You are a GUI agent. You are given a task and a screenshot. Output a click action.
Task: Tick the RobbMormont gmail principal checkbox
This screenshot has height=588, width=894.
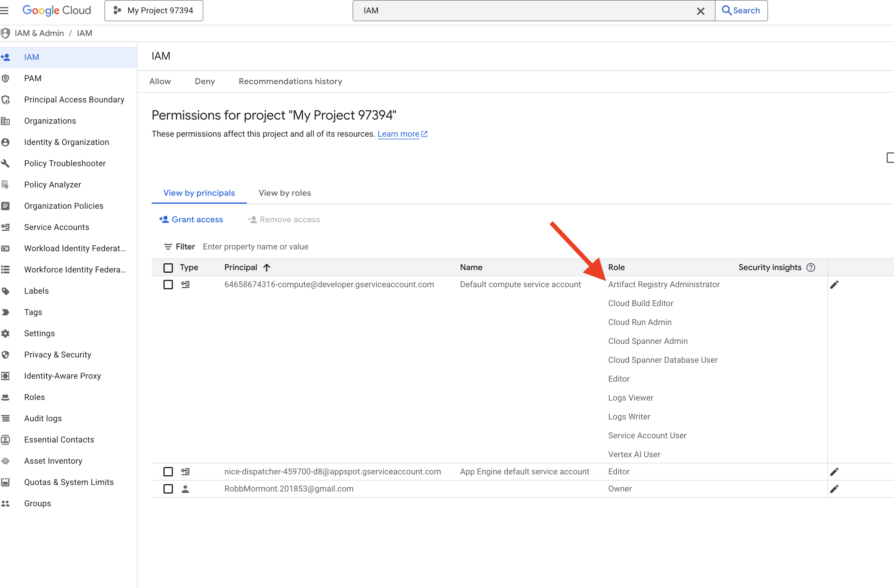coord(168,489)
